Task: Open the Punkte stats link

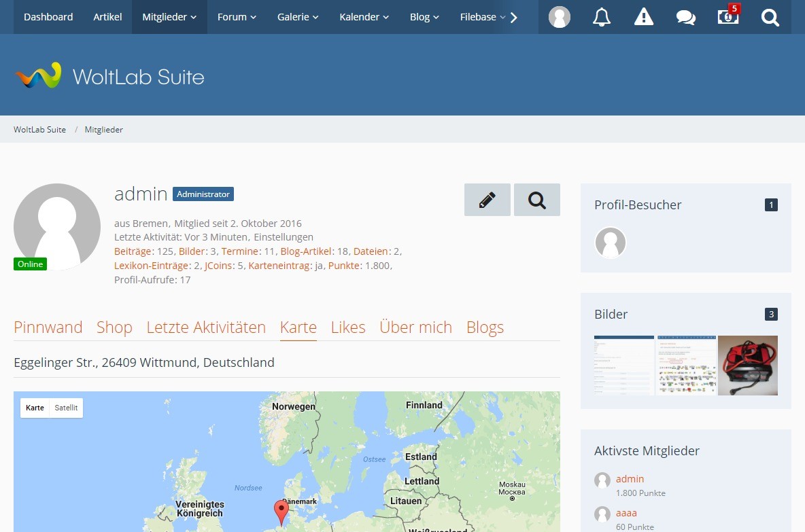Action: (x=343, y=266)
